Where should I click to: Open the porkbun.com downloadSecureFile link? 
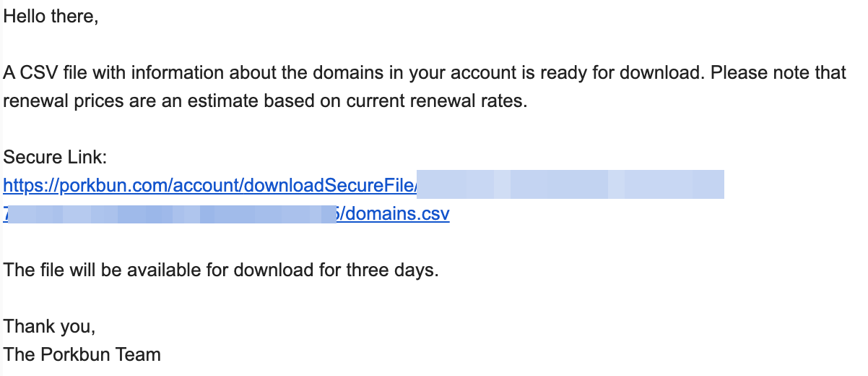click(210, 186)
